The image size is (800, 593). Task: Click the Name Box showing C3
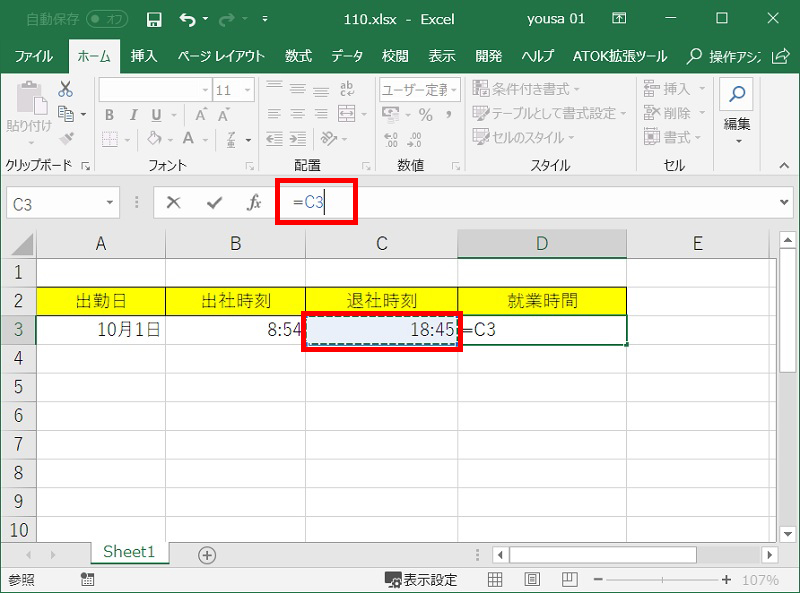tap(63, 204)
